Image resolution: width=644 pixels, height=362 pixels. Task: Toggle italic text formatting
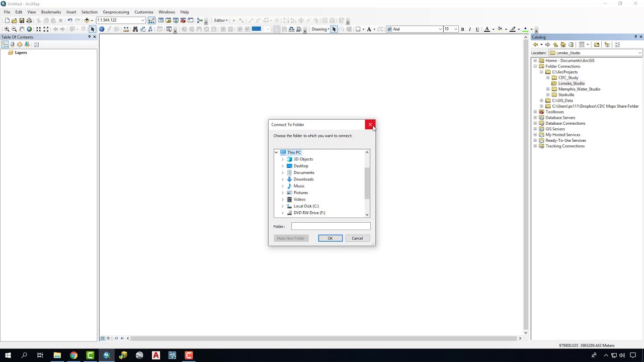(x=470, y=29)
